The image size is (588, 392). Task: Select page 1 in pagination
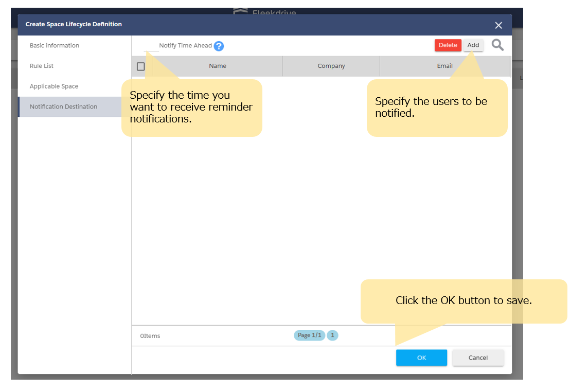tap(332, 335)
